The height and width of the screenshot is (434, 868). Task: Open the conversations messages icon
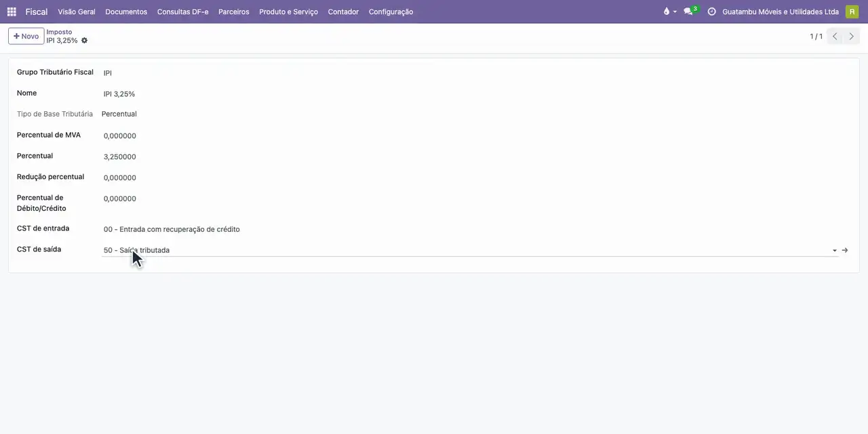pos(690,12)
